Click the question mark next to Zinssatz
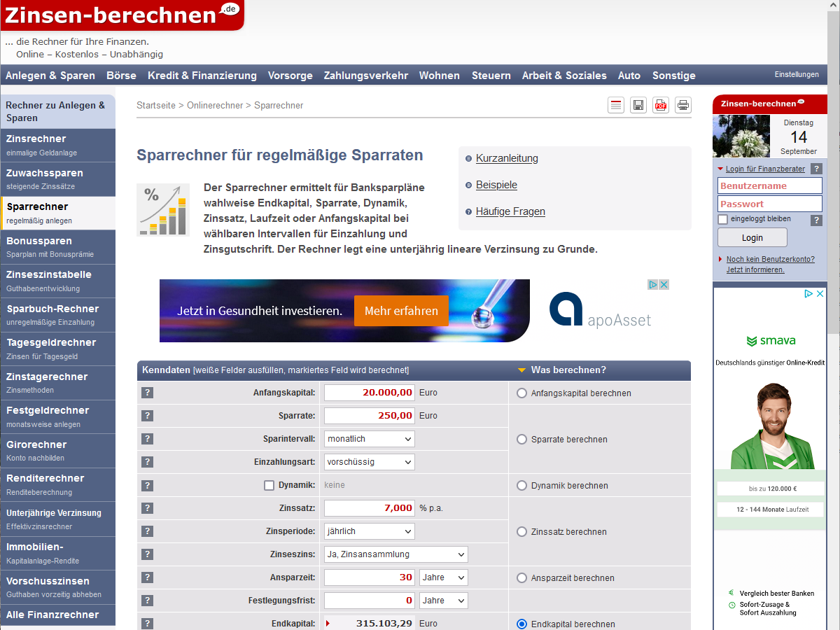The width and height of the screenshot is (840, 630). [x=147, y=508]
